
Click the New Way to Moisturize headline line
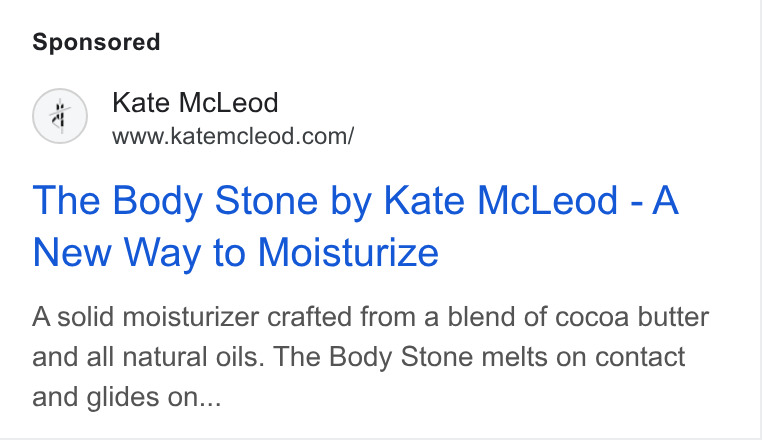pyautogui.click(x=236, y=253)
